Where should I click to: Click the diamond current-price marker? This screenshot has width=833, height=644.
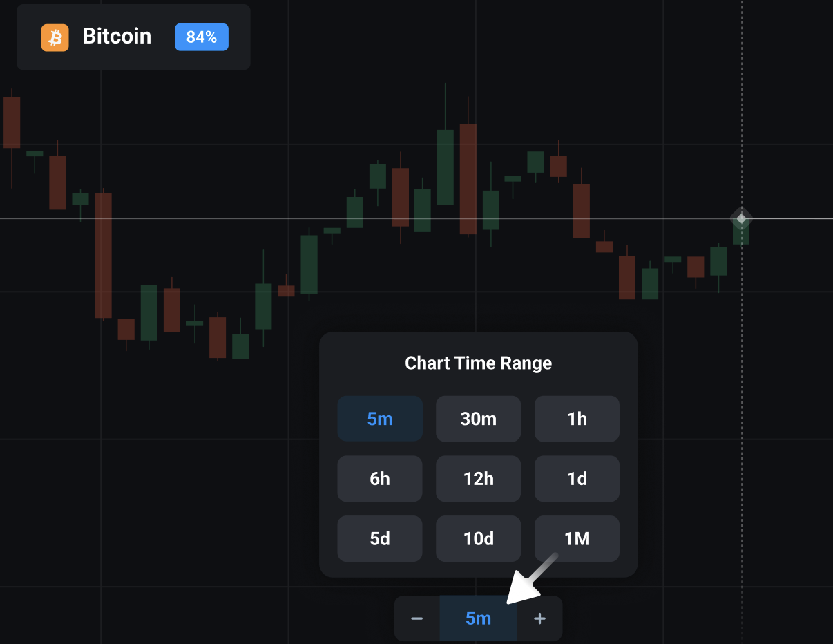tap(741, 219)
